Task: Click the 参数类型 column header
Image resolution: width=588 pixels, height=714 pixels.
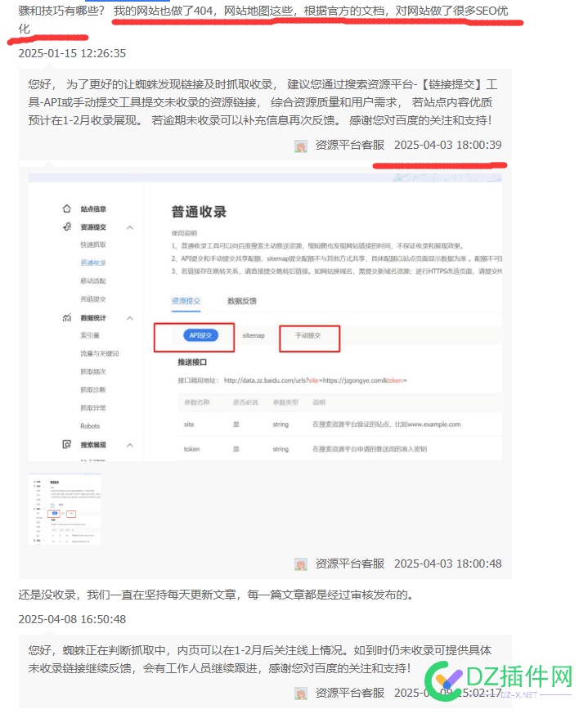Action: tap(285, 402)
